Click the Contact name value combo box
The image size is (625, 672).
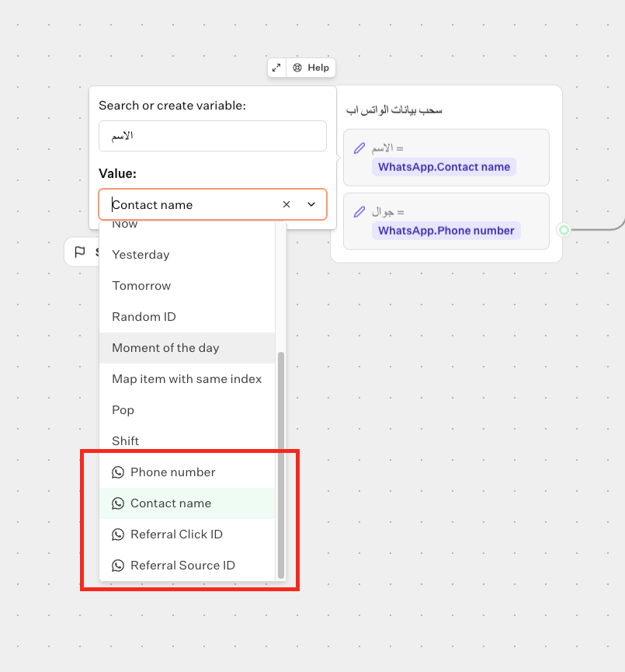tap(194, 204)
